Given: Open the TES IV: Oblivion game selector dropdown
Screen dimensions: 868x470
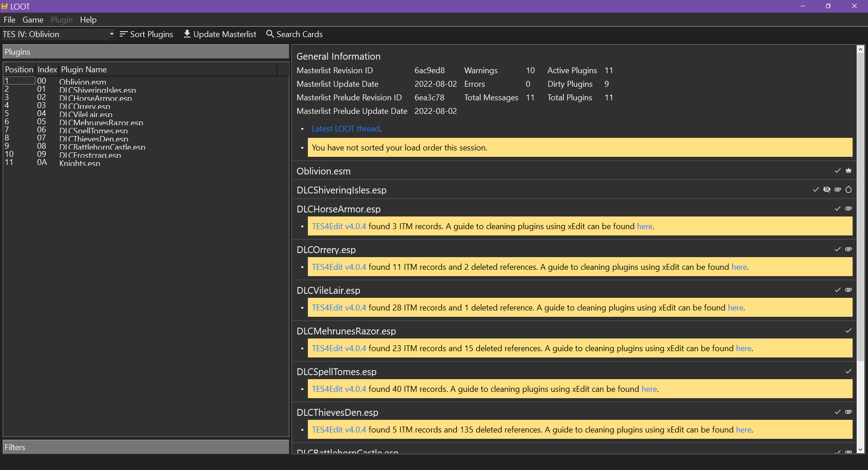Looking at the screenshot, I should pos(111,34).
